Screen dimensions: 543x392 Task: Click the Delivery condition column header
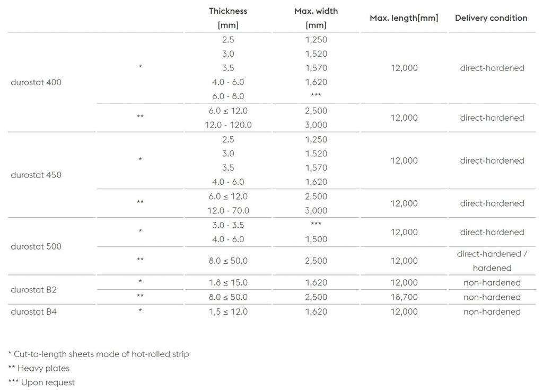pos(491,18)
